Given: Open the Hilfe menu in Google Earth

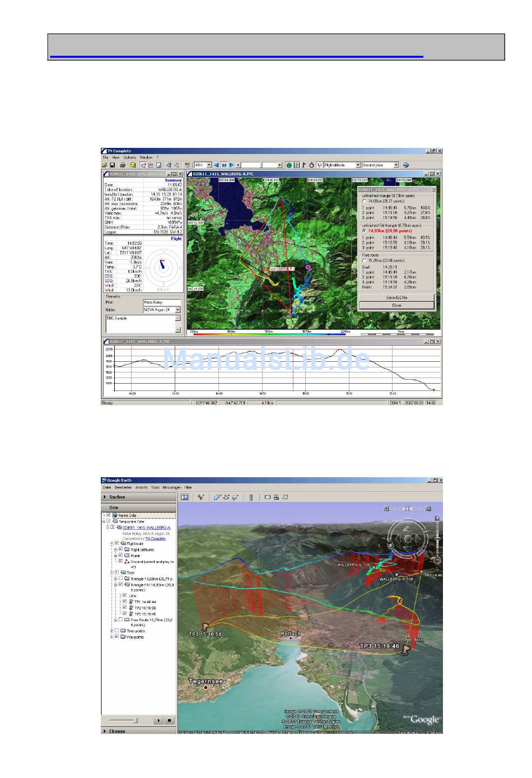Looking at the screenshot, I should click(x=188, y=487).
